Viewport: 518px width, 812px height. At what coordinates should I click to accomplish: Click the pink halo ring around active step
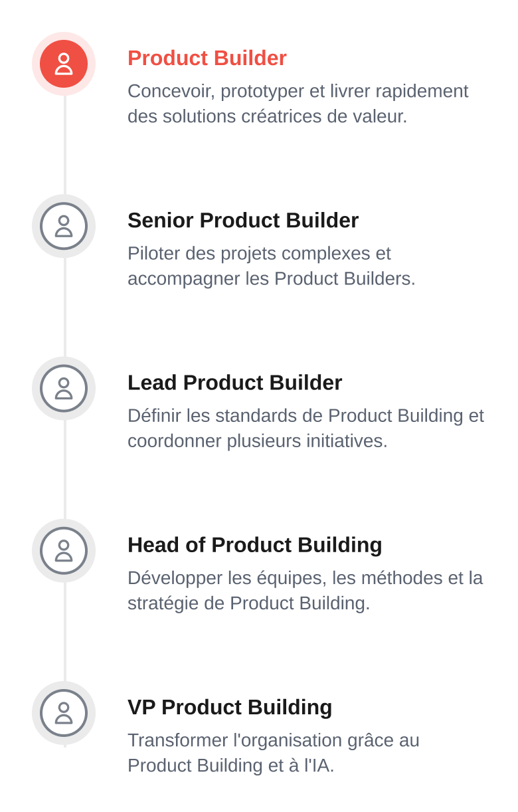(64, 36)
